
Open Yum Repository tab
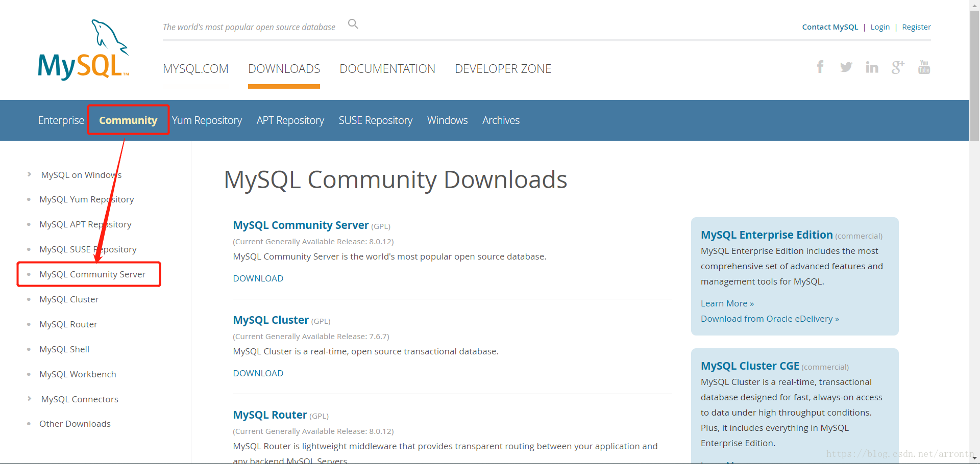207,120
